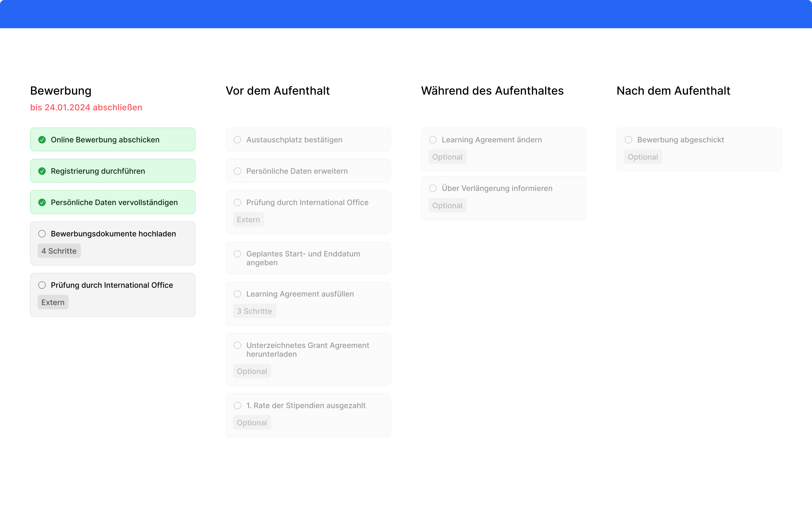The width and height of the screenshot is (812, 525).
Task: Open Unterzeichnetes Grant Agreement herunterladen task
Action: [308, 350]
